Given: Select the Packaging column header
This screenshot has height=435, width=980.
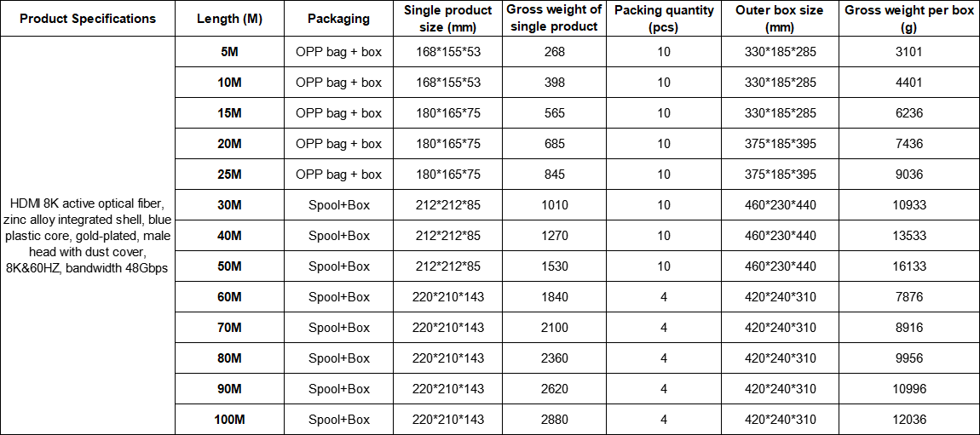Looking at the screenshot, I should point(339,19).
